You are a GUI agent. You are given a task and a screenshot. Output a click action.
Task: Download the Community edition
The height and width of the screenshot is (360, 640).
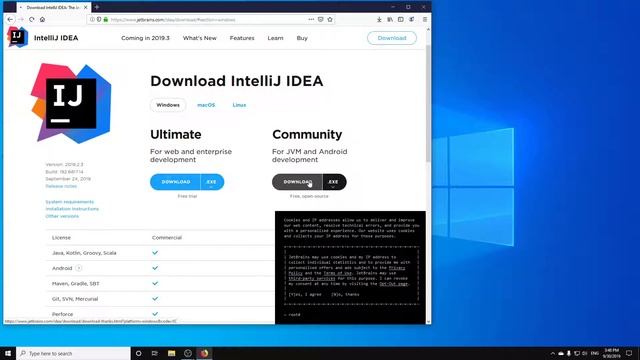click(298, 182)
